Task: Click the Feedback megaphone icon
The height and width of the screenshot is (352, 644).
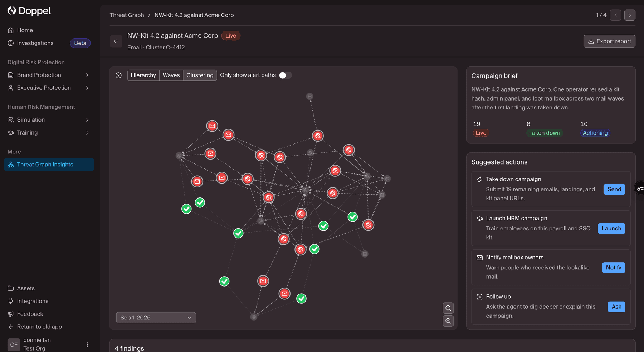Action: pos(11,314)
